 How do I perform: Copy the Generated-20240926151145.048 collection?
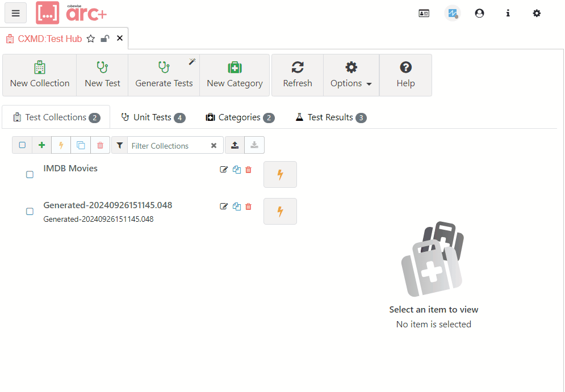pyautogui.click(x=237, y=206)
